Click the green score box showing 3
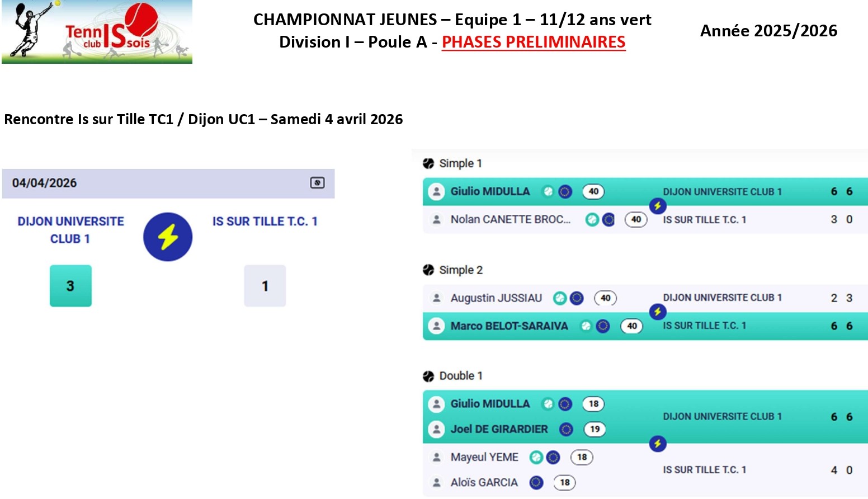868x499 pixels. [x=70, y=286]
